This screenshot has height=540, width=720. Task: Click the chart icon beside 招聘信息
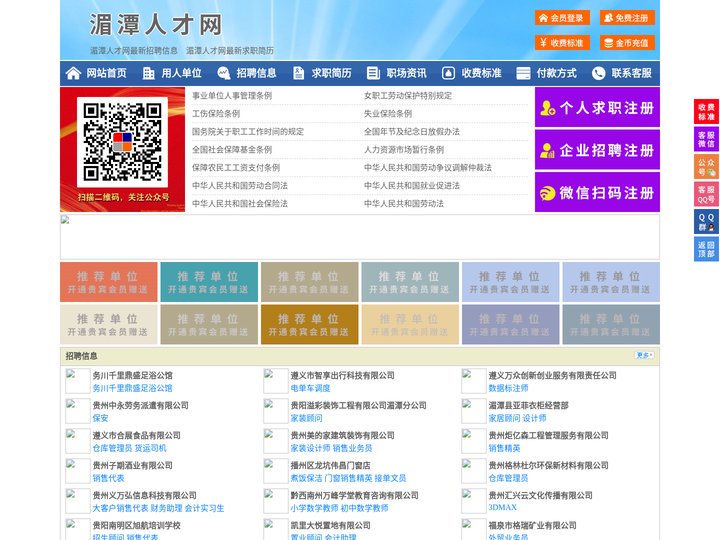tap(224, 73)
